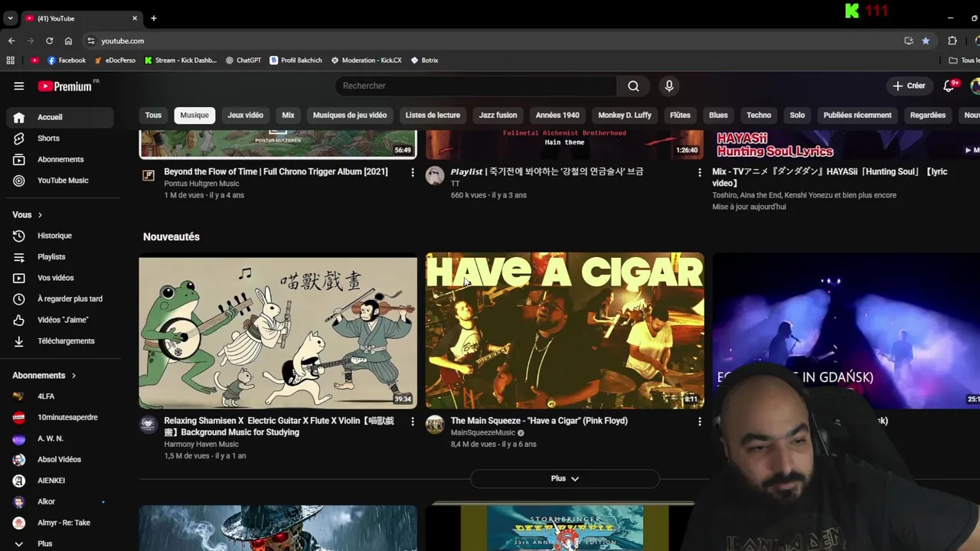Image resolution: width=980 pixels, height=551 pixels.
Task: Select the Jeux vidéo chip
Action: coord(245,115)
